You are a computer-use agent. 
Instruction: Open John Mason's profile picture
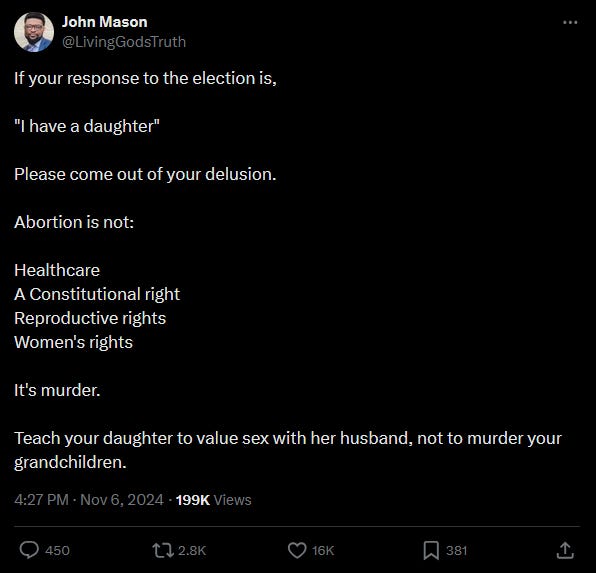[x=34, y=32]
